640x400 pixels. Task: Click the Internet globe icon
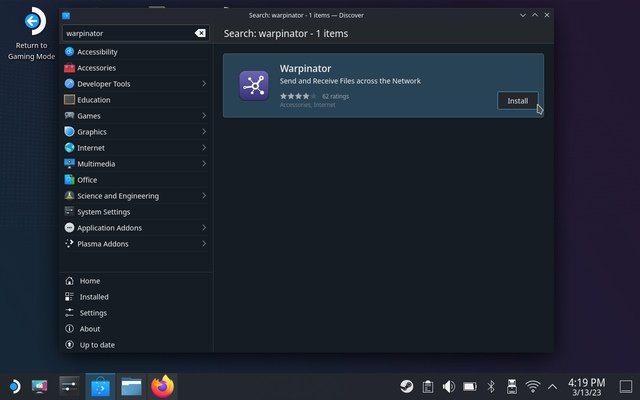[69, 148]
